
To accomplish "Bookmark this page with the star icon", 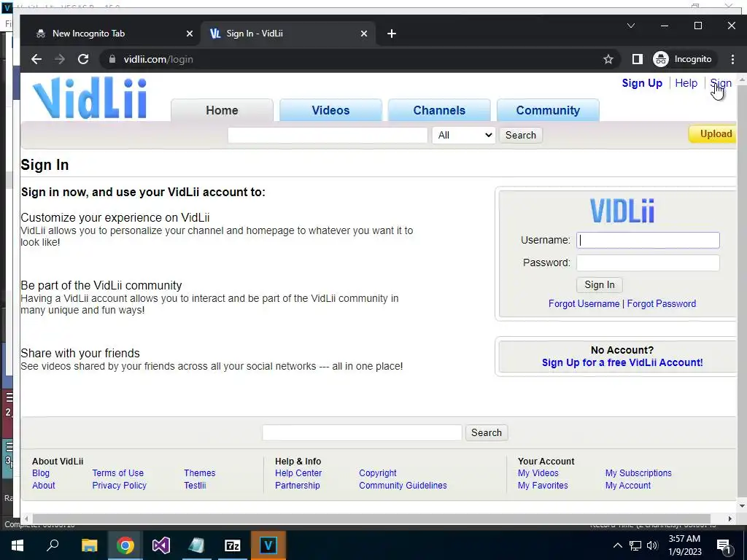I will click(608, 59).
